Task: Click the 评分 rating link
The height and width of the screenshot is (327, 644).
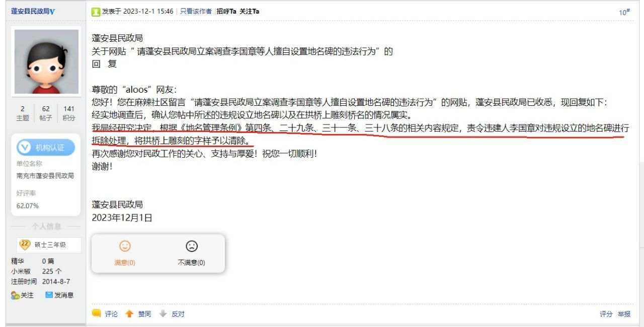Action: tap(606, 314)
